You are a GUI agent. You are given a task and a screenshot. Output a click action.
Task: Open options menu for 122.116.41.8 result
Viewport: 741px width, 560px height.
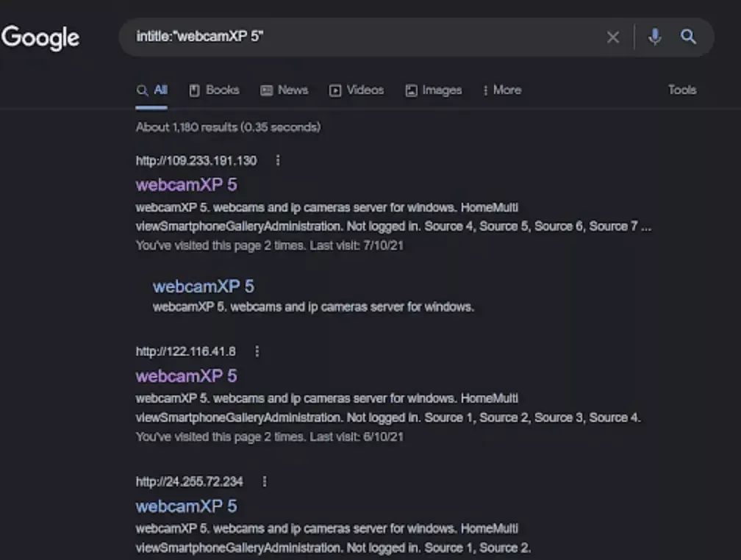[257, 351]
